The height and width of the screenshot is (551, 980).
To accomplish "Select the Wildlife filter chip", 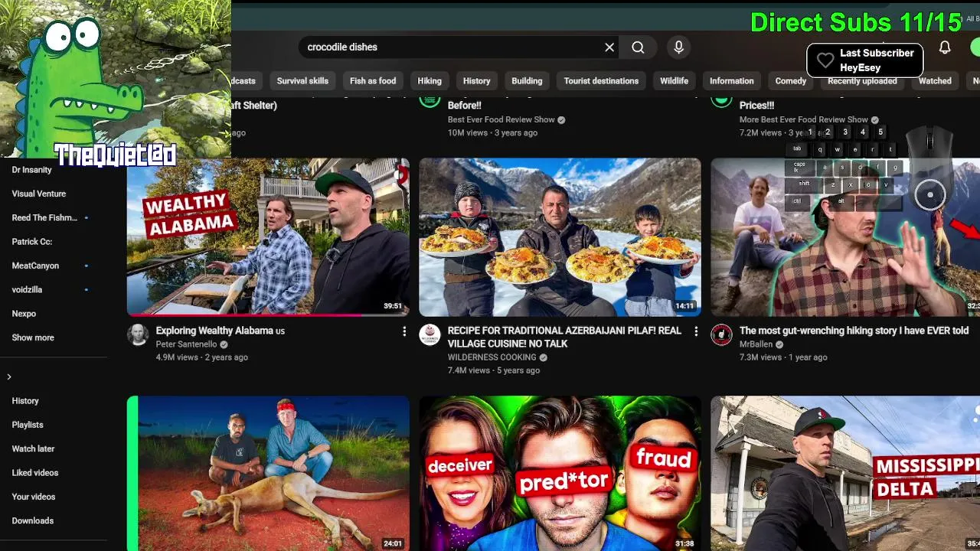I will [x=674, y=81].
